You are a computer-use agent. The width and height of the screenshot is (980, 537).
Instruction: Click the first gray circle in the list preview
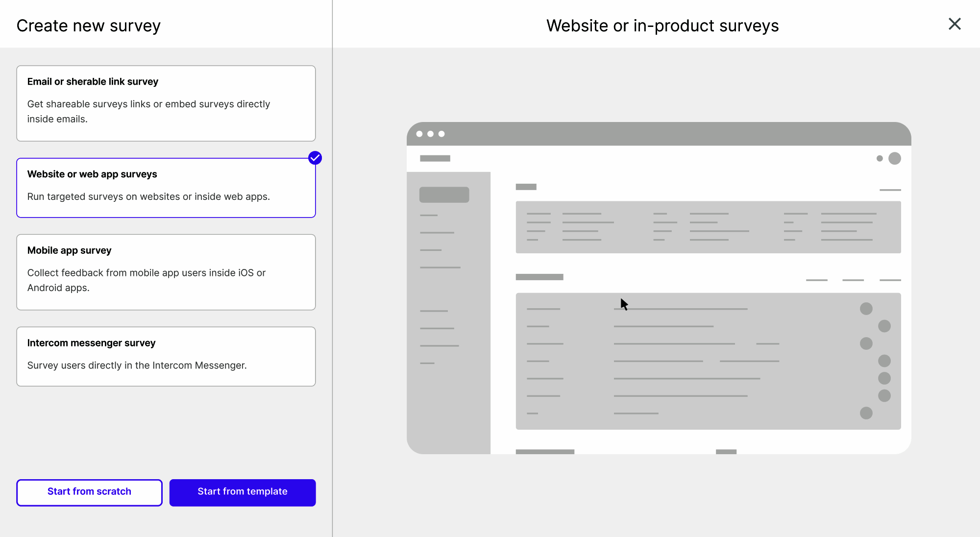click(866, 309)
